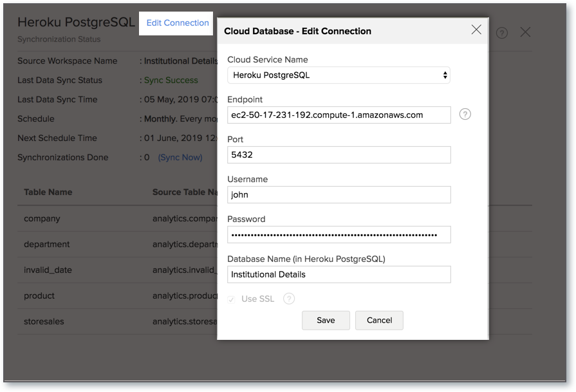The width and height of the screenshot is (576, 392).
Task: Open help icon next to Use SSL
Action: pyautogui.click(x=289, y=299)
